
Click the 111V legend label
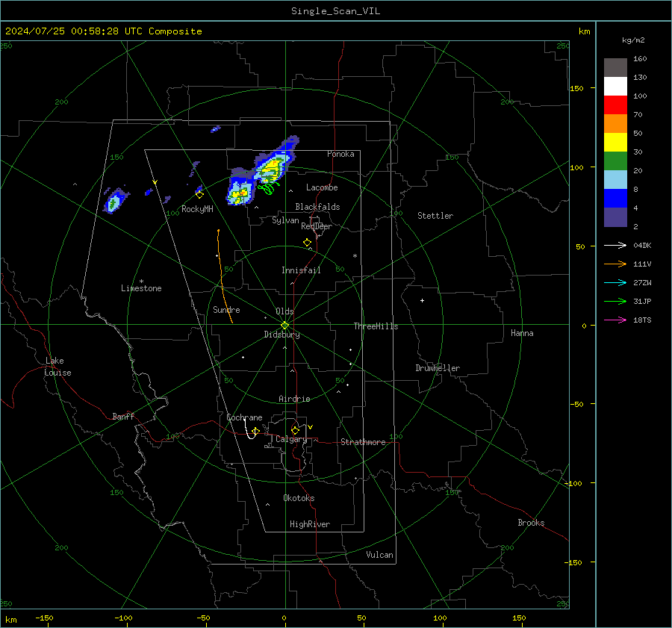coord(642,264)
